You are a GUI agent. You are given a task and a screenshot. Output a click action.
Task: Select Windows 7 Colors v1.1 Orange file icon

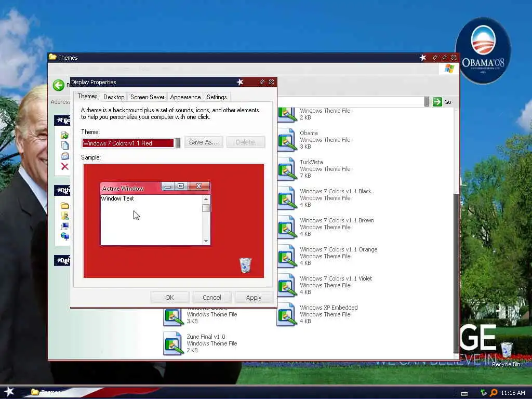tap(287, 256)
